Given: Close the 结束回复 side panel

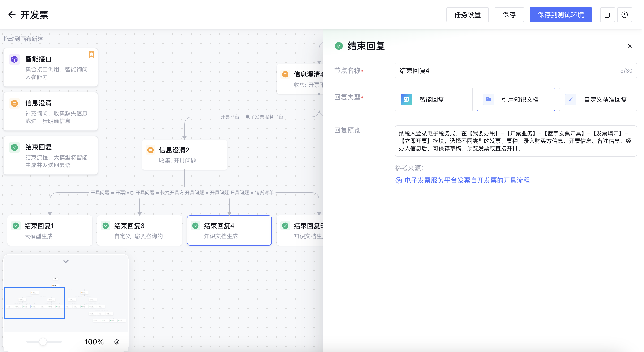Looking at the screenshot, I should pos(630,46).
